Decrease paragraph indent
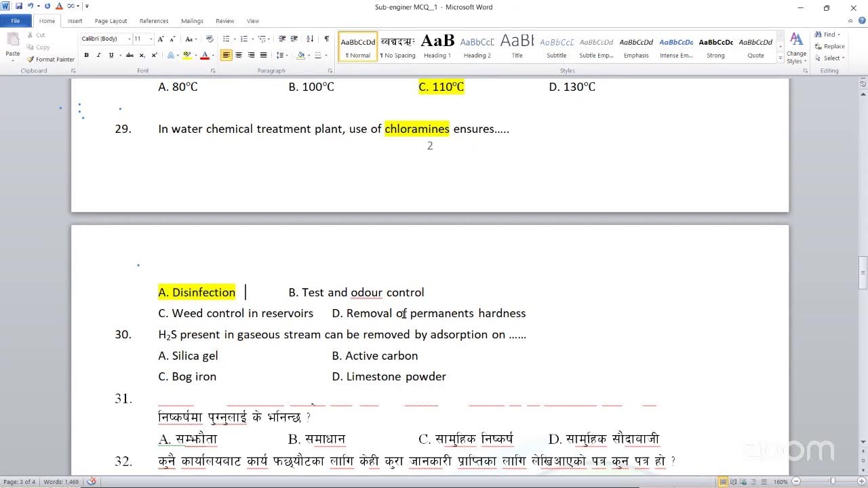868x488 pixels. click(x=283, y=39)
